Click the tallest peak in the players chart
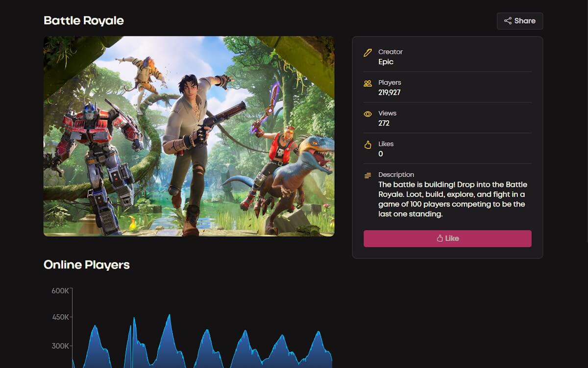The width and height of the screenshot is (588, 368). click(x=170, y=315)
